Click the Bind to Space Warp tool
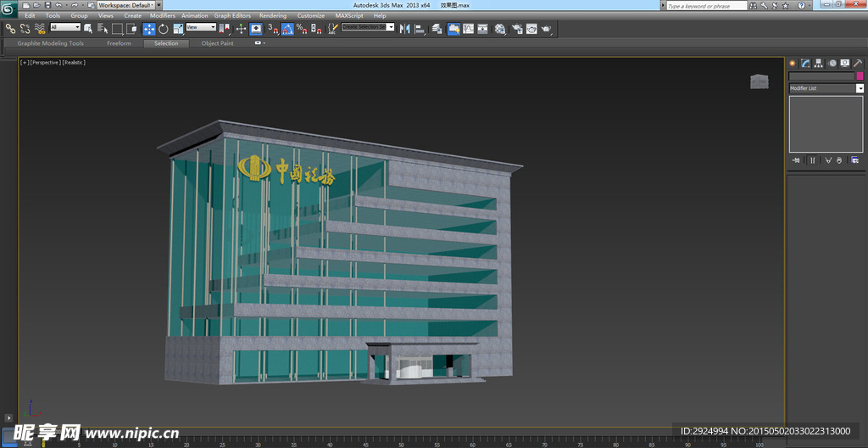 point(39,29)
